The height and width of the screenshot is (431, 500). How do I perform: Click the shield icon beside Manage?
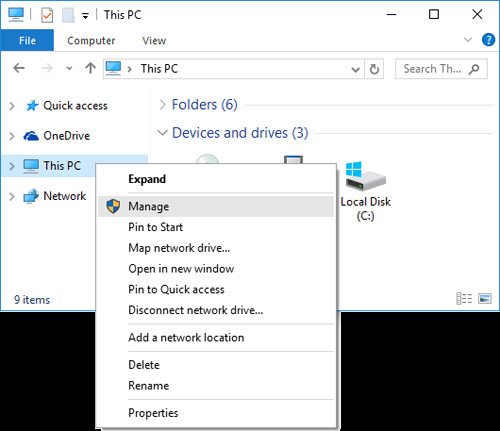coord(113,206)
